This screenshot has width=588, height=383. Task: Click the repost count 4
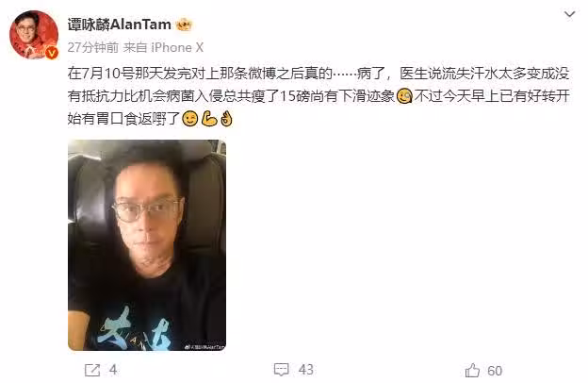[x=113, y=370]
